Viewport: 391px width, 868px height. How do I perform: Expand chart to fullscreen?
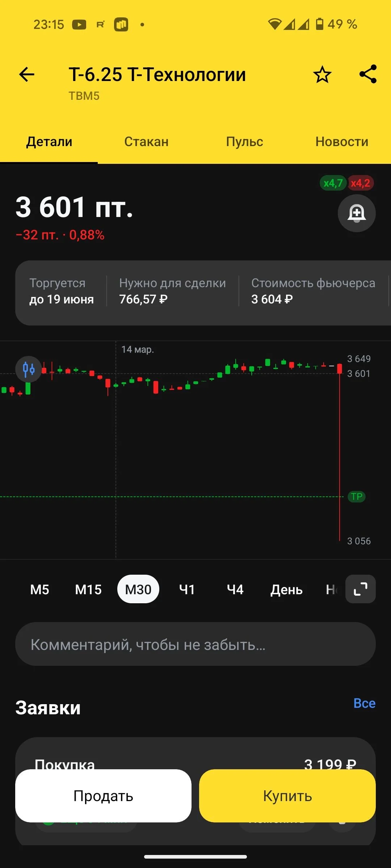(361, 589)
